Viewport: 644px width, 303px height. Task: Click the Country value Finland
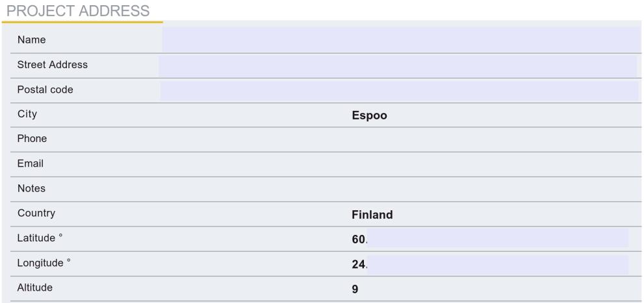(x=372, y=215)
